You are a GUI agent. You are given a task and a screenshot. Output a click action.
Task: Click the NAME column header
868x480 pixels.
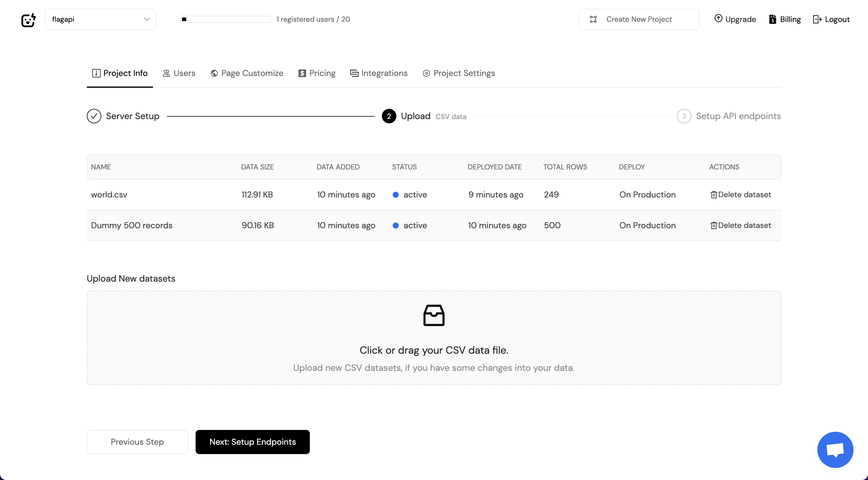tap(101, 167)
